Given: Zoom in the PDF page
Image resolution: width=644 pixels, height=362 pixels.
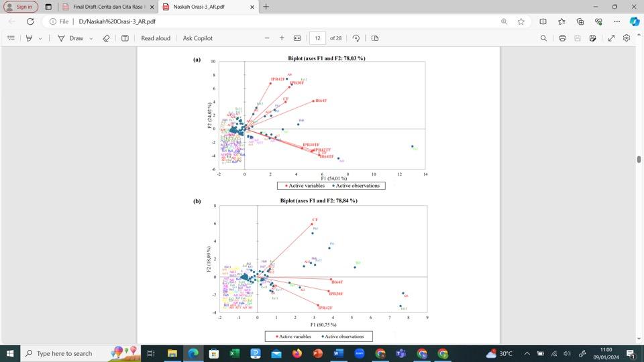Looking at the screenshot, I should (282, 38).
